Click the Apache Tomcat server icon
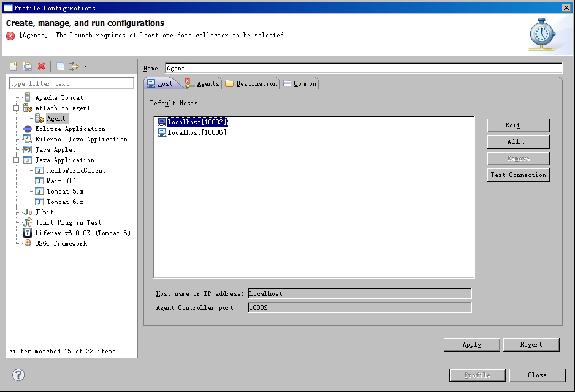The width and height of the screenshot is (575, 392). (28, 97)
